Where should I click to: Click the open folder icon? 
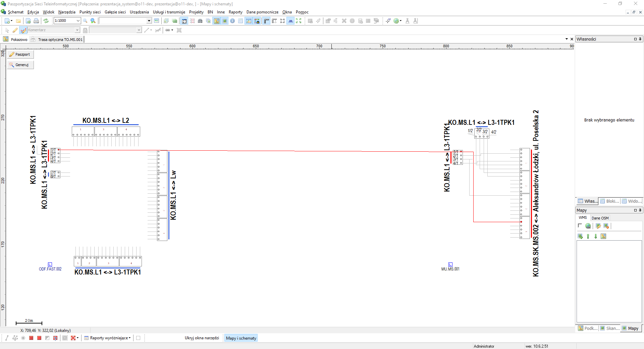tap(18, 21)
